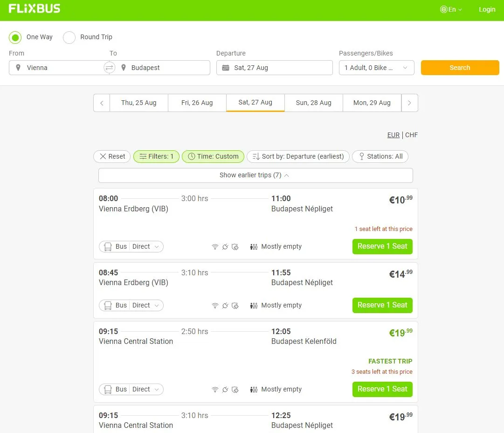Click 2:50 hrs trip duration
The image size is (504, 433).
[194, 332]
